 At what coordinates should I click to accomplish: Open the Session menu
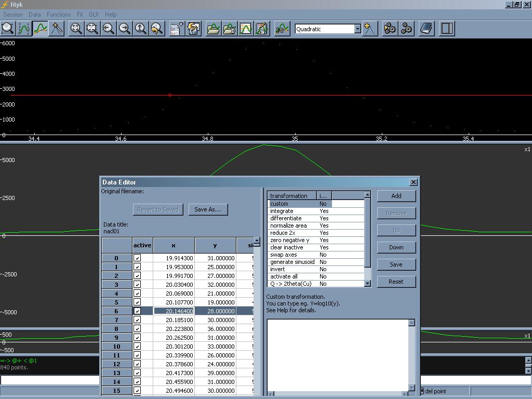point(12,15)
